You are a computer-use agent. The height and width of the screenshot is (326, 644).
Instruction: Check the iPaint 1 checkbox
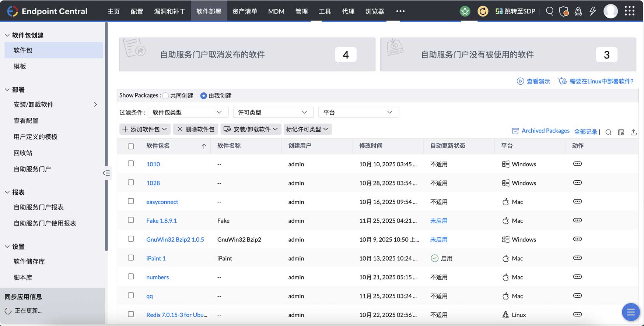pyautogui.click(x=131, y=258)
